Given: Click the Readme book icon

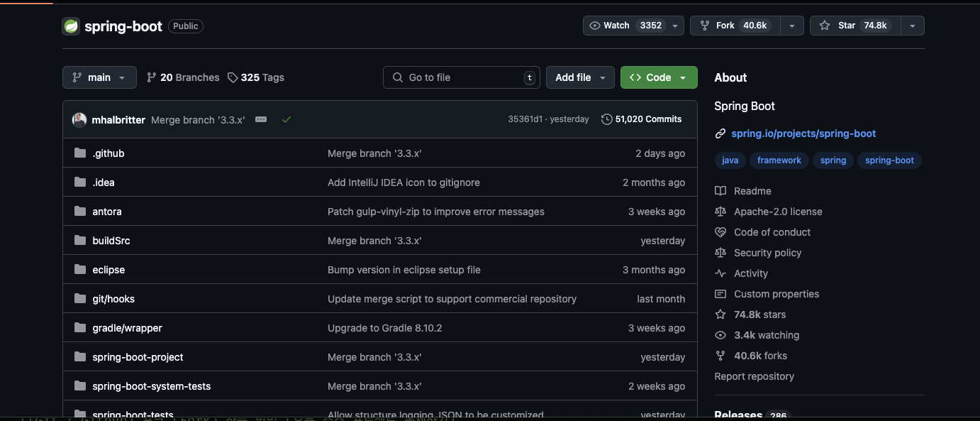Looking at the screenshot, I should coord(720,191).
